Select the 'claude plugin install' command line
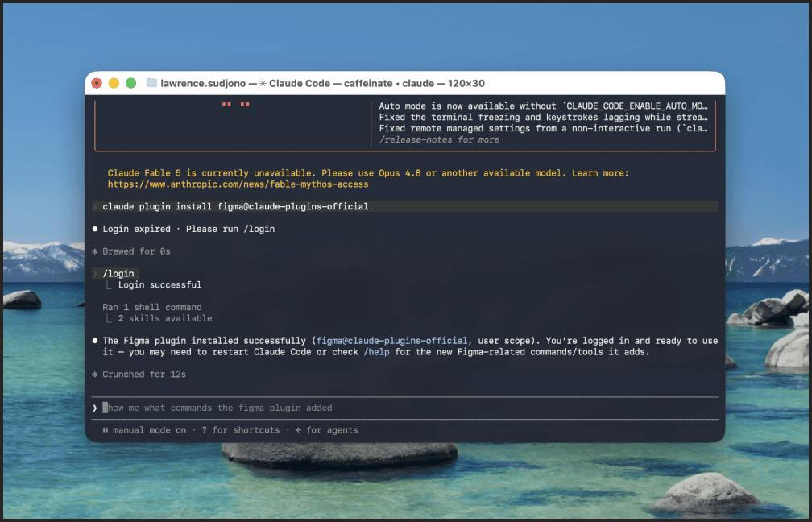Viewport: 812px width, 522px height. tap(405, 206)
